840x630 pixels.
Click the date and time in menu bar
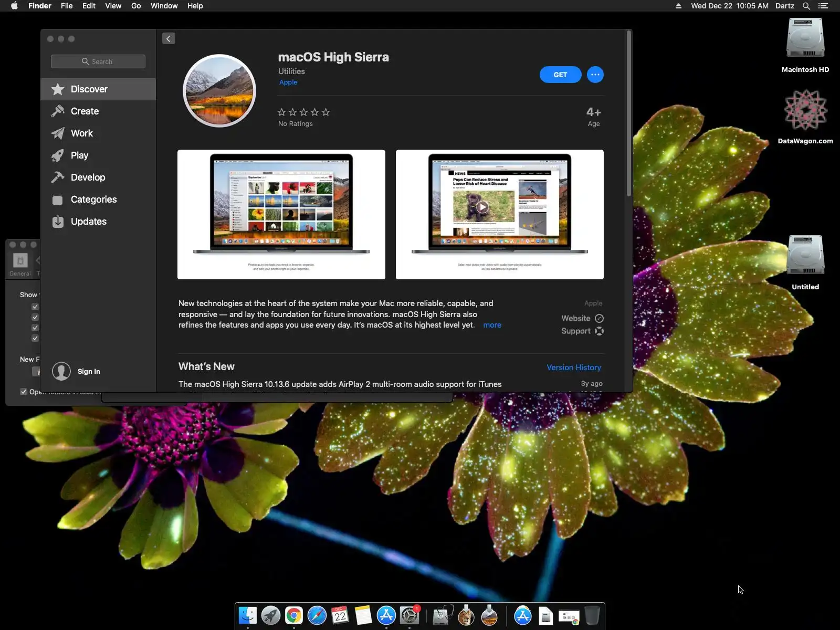click(x=730, y=6)
